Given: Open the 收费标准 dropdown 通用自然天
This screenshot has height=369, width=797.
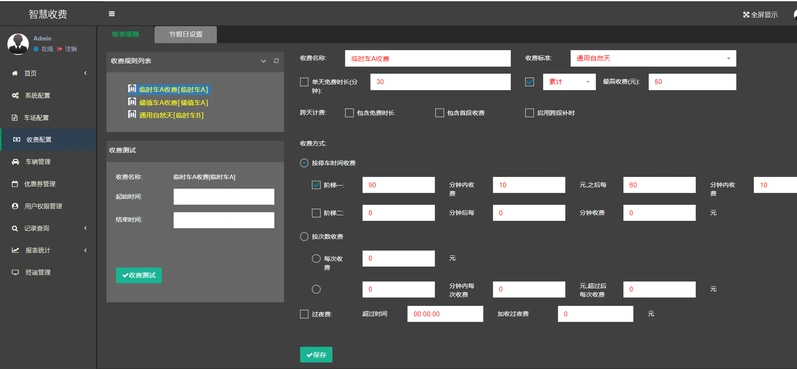Looking at the screenshot, I should pos(653,58).
